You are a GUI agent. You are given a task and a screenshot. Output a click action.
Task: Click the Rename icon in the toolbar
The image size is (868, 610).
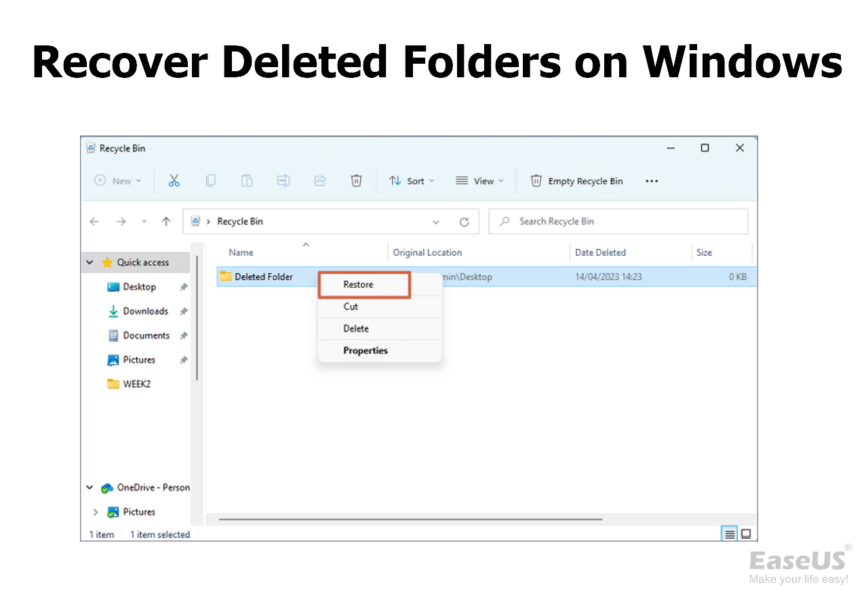click(283, 180)
